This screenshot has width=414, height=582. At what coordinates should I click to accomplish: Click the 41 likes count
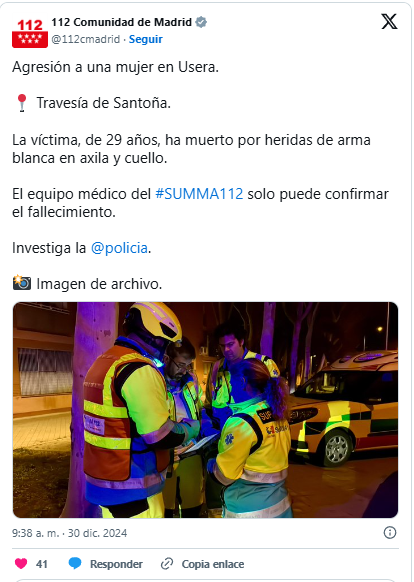(x=42, y=564)
